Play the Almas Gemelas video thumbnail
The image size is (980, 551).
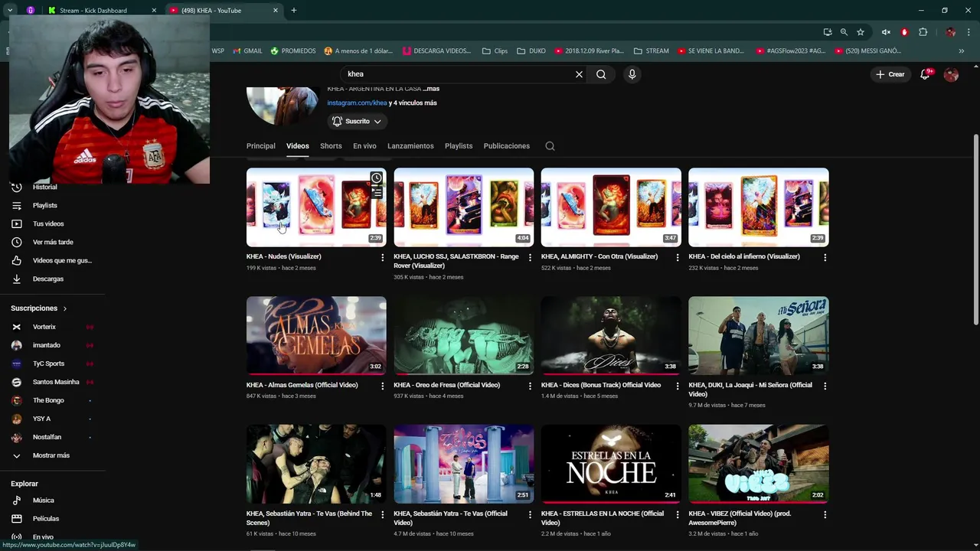click(x=316, y=335)
